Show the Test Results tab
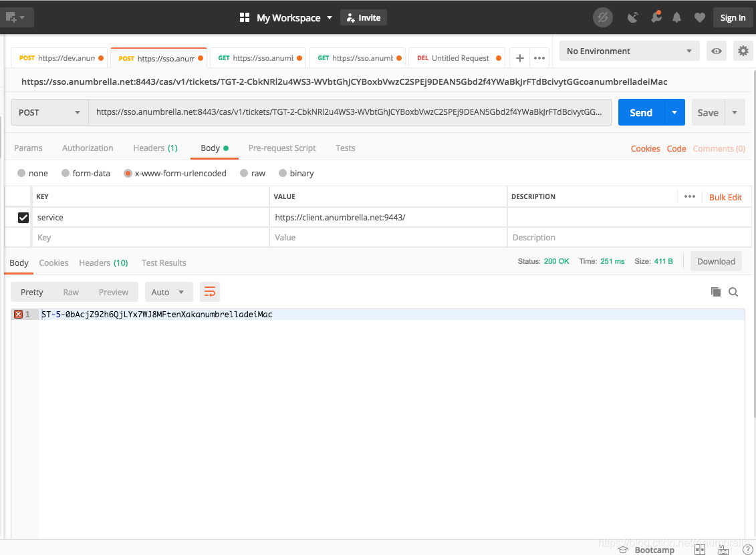The image size is (756, 555). (x=164, y=262)
